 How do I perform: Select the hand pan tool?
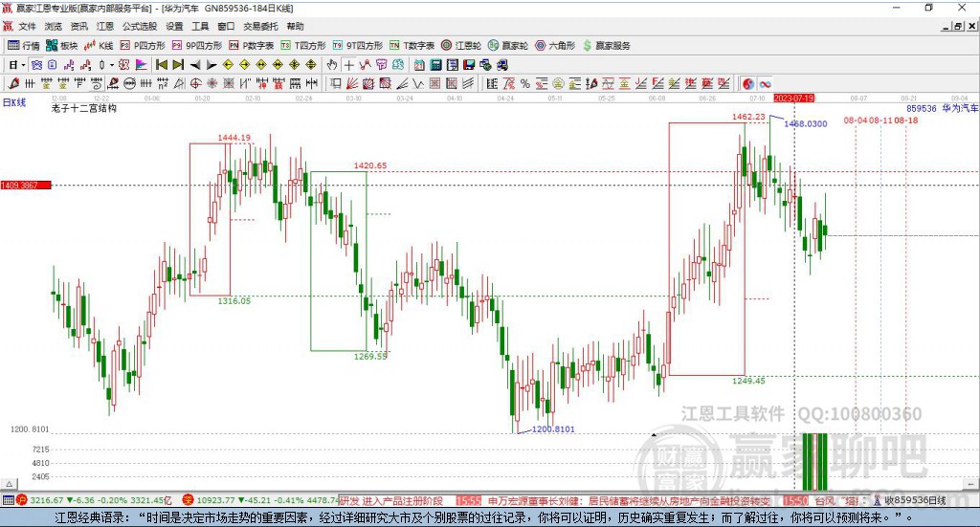(x=332, y=65)
